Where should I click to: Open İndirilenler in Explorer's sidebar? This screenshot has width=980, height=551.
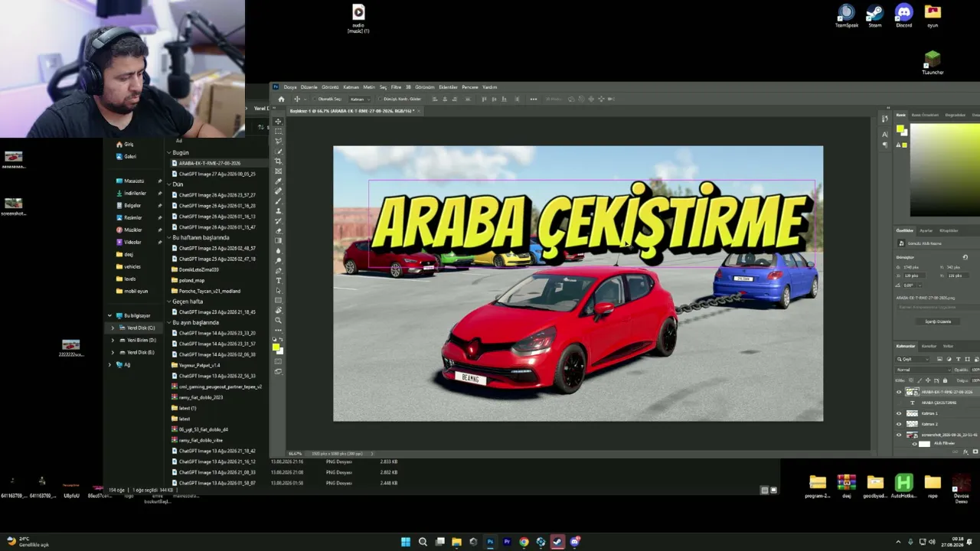point(134,193)
